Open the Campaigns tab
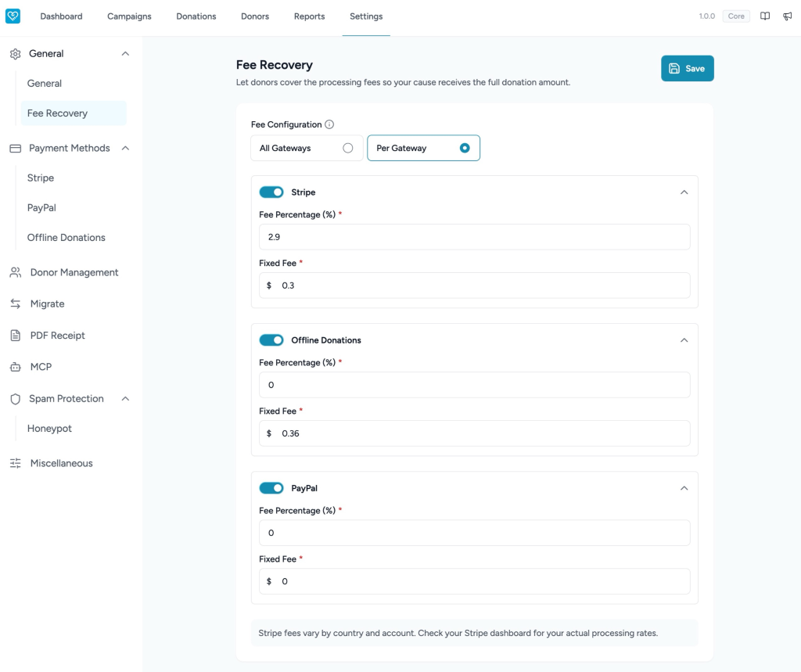 [x=129, y=16]
